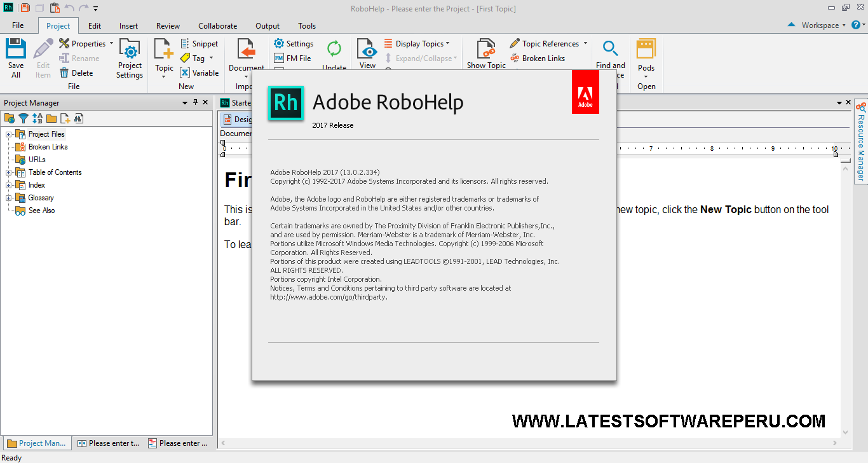Switch to the Tools ribbon tab
The width and height of the screenshot is (868, 463).
(x=307, y=26)
